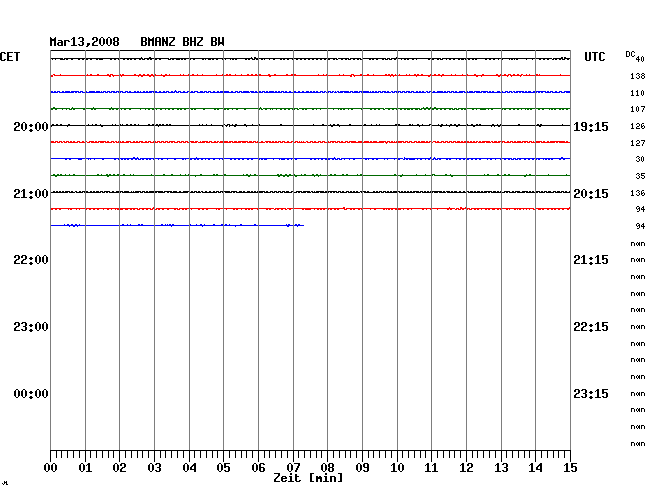Image resolution: width=650 pixels, height=494 pixels.
Task: Click the 06 minute axis label
Action: point(258,468)
